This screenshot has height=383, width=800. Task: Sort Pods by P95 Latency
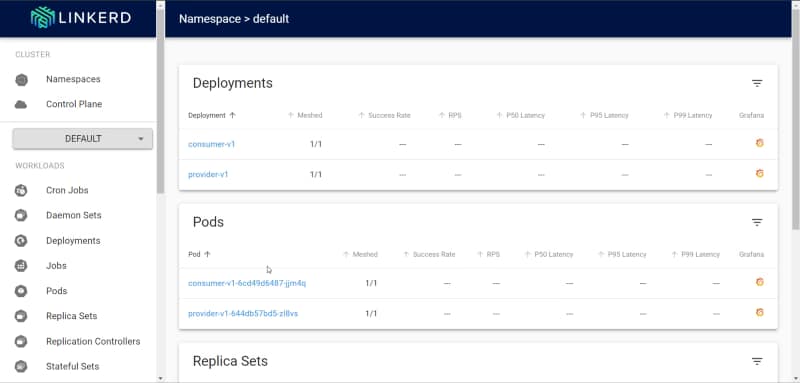pyautogui.click(x=622, y=254)
